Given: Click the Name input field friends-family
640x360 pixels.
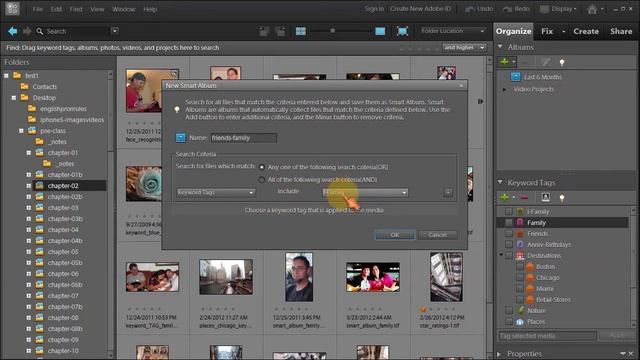Looking at the screenshot, I should click(243, 138).
